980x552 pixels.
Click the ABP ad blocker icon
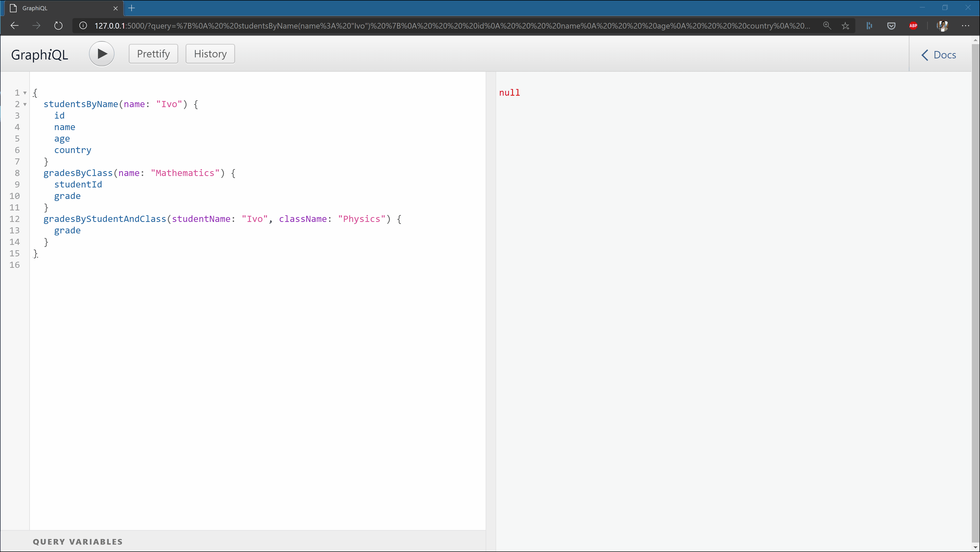(913, 26)
